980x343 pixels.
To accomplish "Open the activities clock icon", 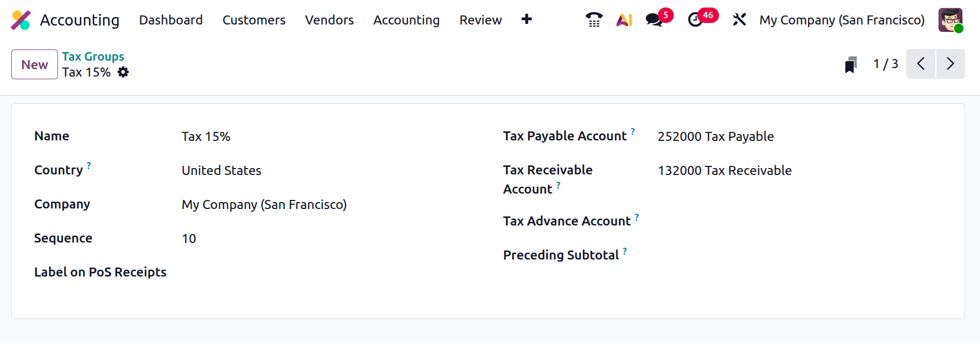I will tap(695, 20).
